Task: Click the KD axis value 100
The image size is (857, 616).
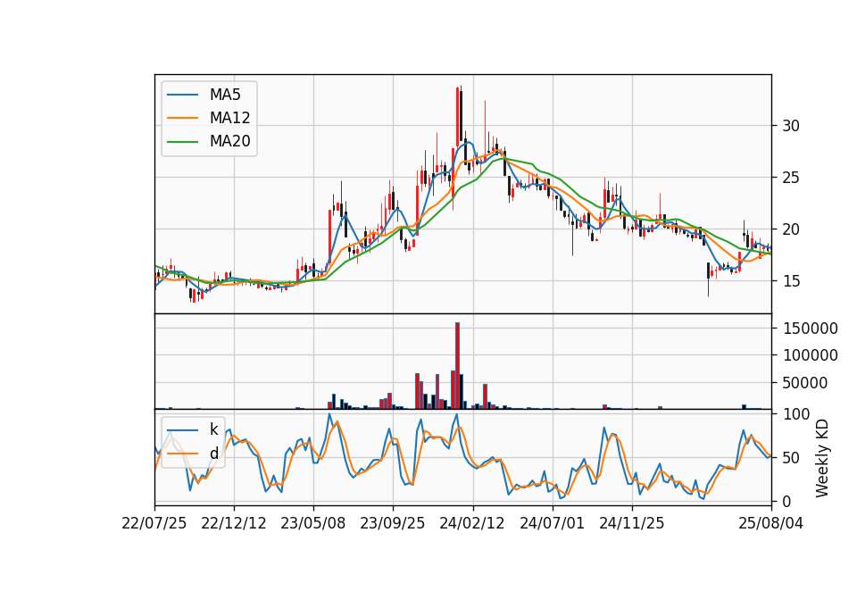Action: pyautogui.click(x=796, y=414)
